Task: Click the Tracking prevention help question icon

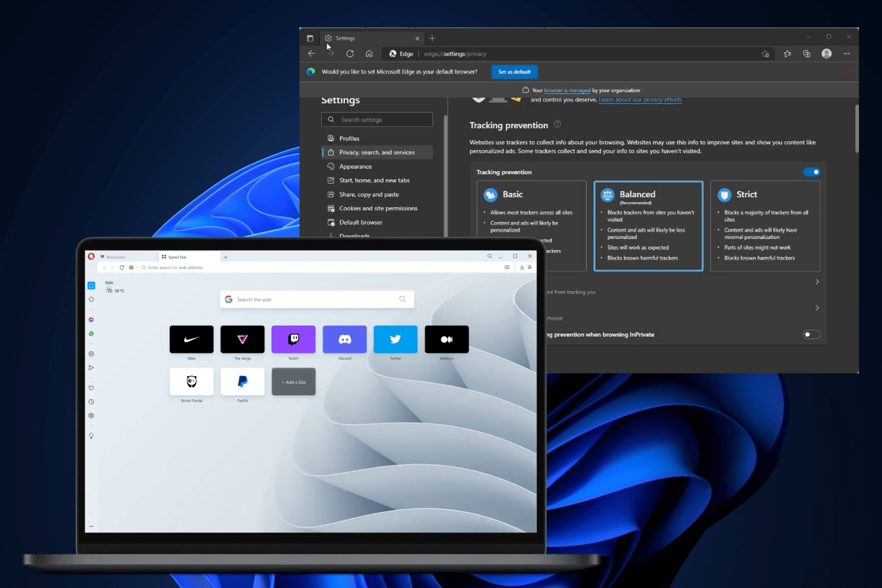Action: 557,124
